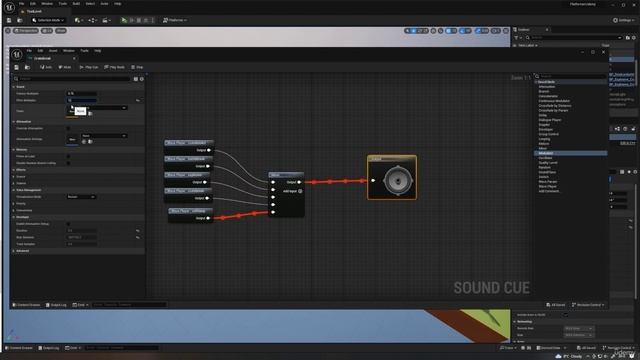Click Content Drawer in Sound Cue editor status bar
640x360 pixels.
coord(26,304)
